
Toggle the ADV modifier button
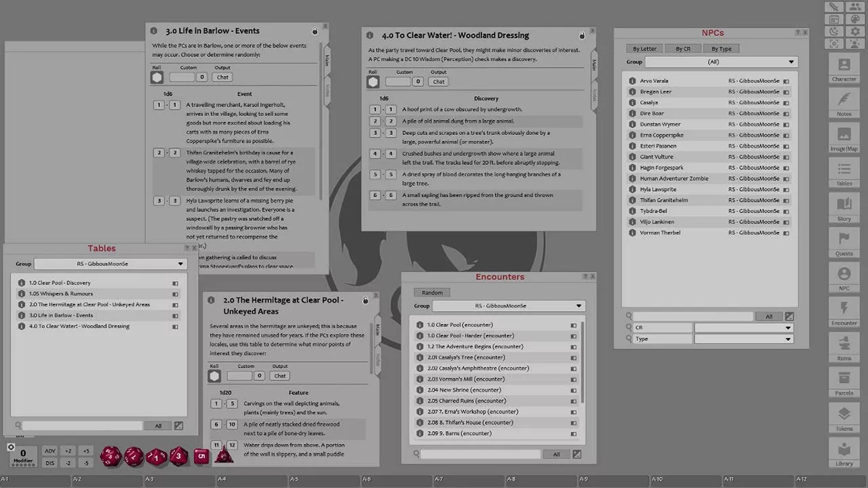50,451
